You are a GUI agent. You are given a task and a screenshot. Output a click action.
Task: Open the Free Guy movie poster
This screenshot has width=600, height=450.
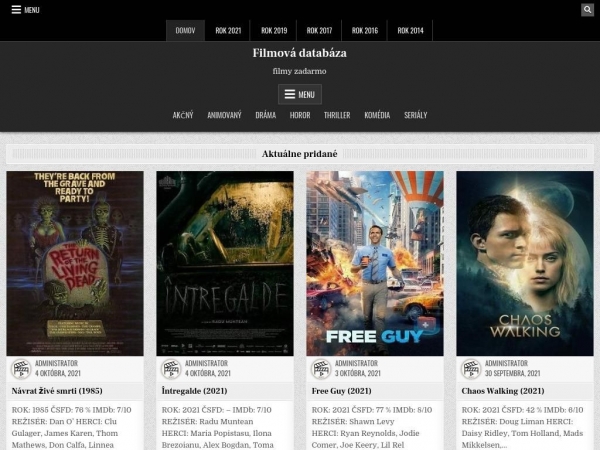click(375, 263)
